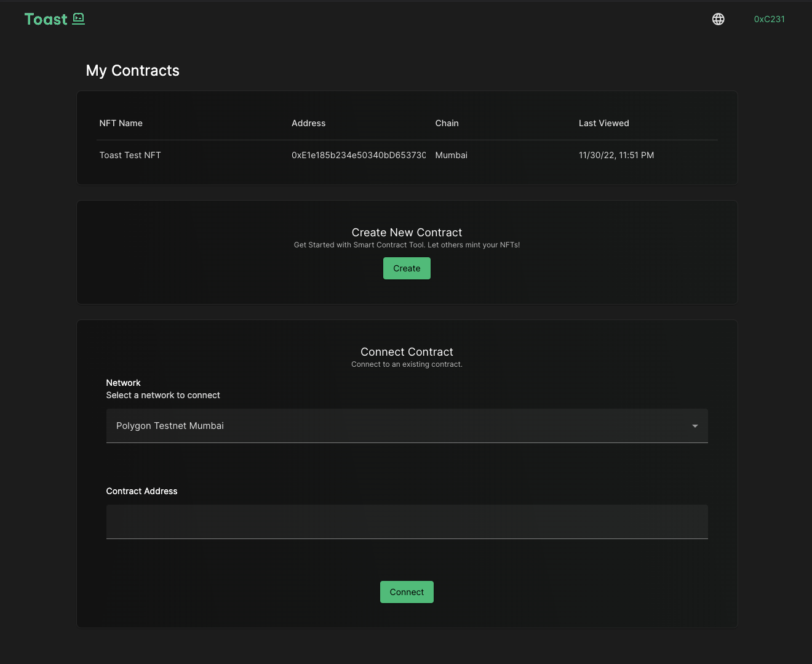Screen dimensions: 812x664
Task: Click 'Select a network to connect' text
Action: point(163,395)
